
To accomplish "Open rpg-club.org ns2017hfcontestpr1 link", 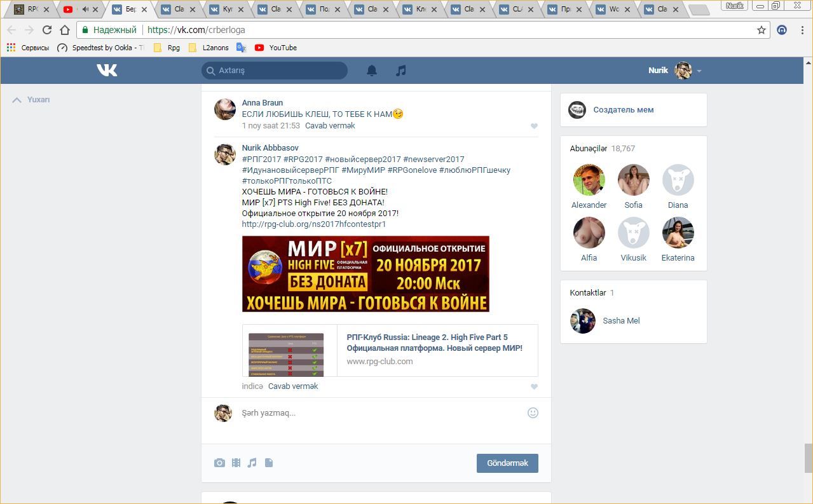I will click(x=314, y=224).
